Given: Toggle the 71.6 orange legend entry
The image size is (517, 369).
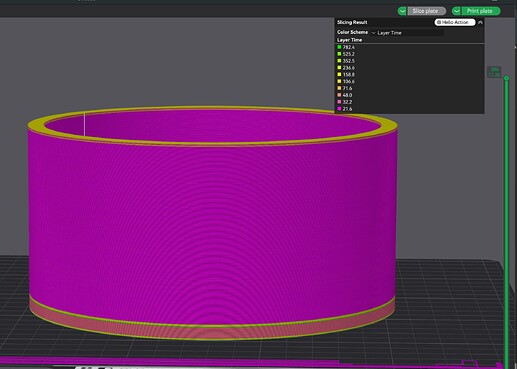Looking at the screenshot, I should [345, 88].
